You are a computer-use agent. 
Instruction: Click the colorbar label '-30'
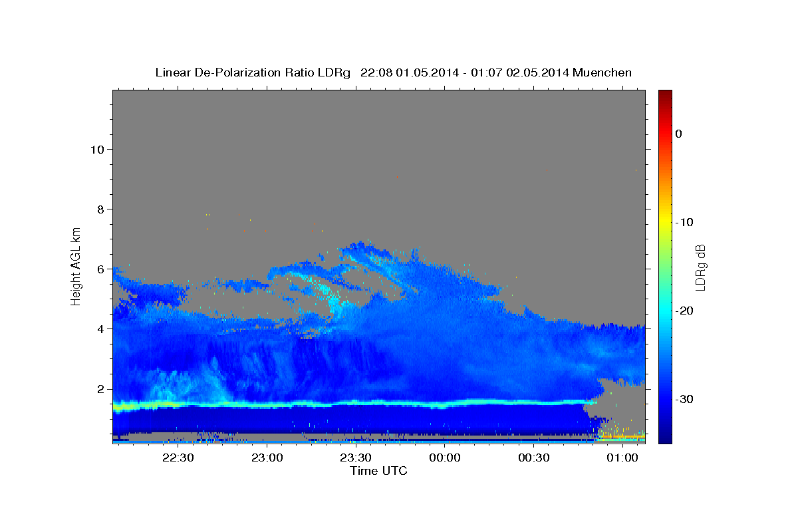click(684, 399)
